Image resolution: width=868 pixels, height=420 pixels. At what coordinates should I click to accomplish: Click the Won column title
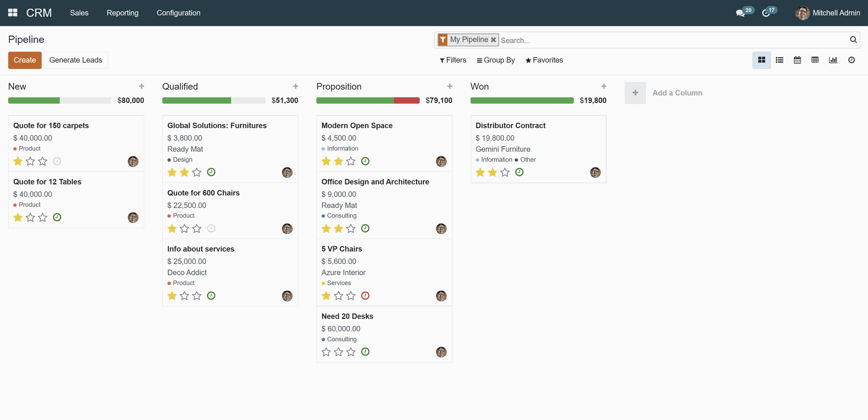click(x=480, y=86)
